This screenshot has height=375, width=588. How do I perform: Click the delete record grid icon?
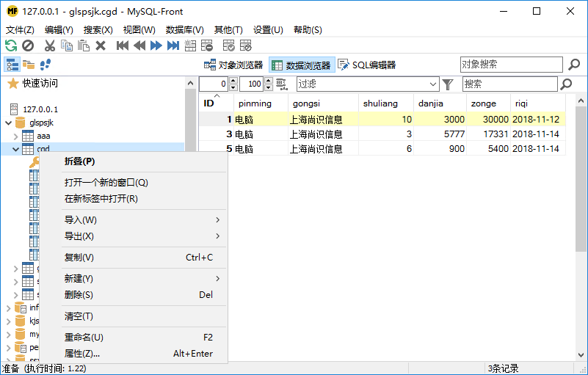tap(206, 45)
